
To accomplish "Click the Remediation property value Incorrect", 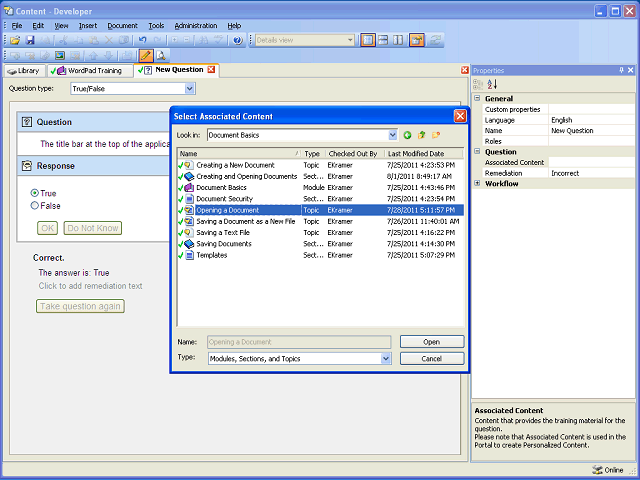I will [x=592, y=173].
